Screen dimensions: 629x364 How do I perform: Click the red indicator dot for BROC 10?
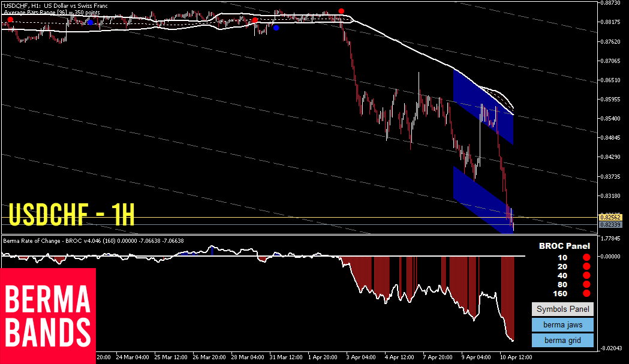586,257
